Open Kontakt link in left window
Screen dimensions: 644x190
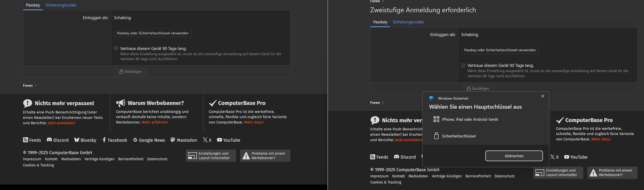(x=51, y=159)
